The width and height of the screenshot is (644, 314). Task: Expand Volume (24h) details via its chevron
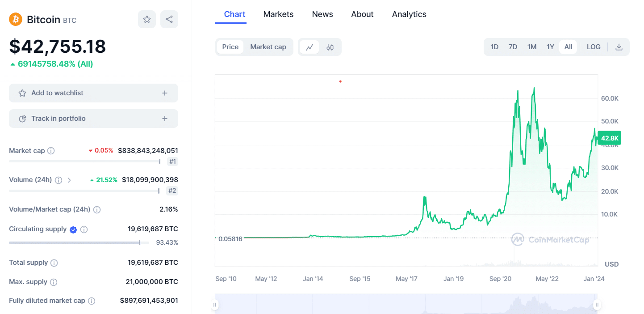pos(69,180)
